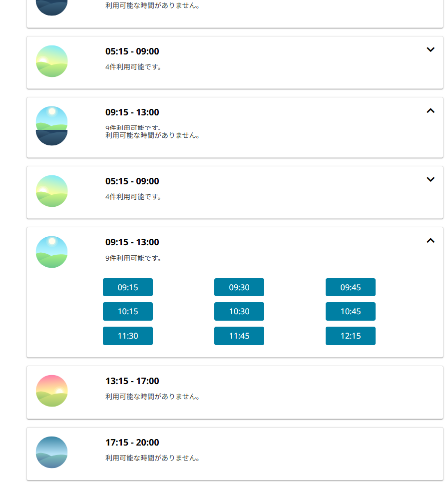448x482 pixels.
Task: Click the 17:15 - 20:00 heading
Action: (x=132, y=443)
